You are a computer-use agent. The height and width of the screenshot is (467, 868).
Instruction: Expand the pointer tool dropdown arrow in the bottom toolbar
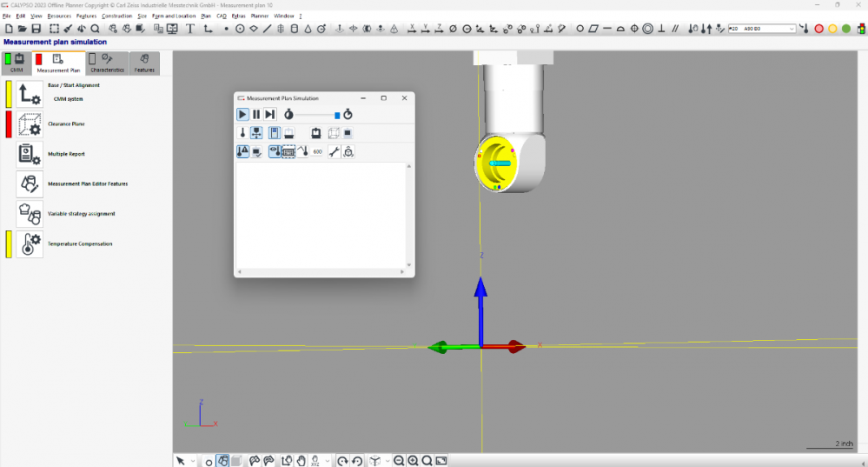click(193, 461)
